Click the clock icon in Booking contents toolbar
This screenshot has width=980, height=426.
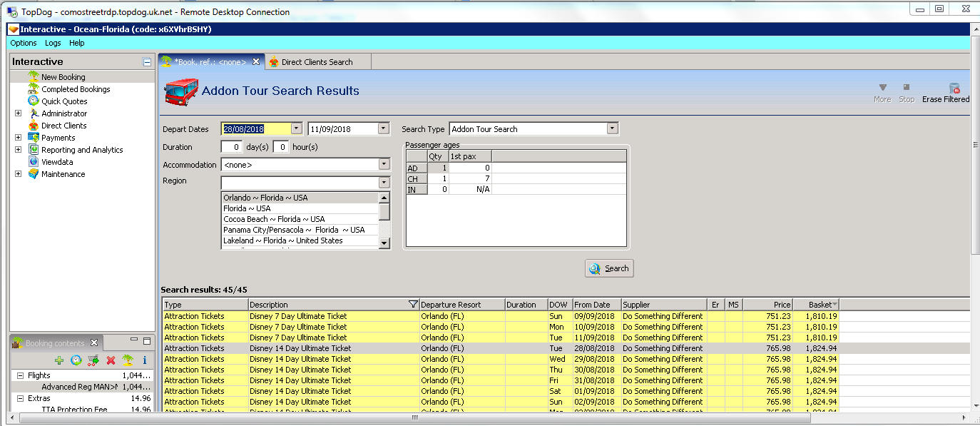(76, 360)
